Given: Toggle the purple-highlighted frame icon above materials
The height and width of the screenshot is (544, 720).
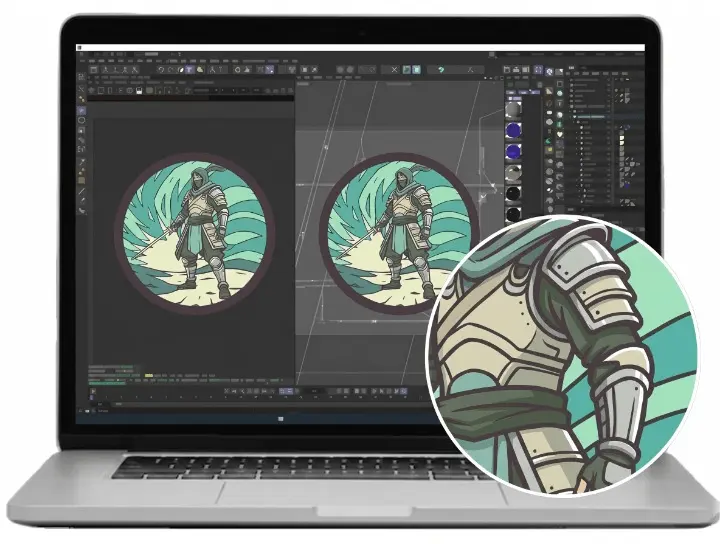Looking at the screenshot, I should [x=538, y=70].
